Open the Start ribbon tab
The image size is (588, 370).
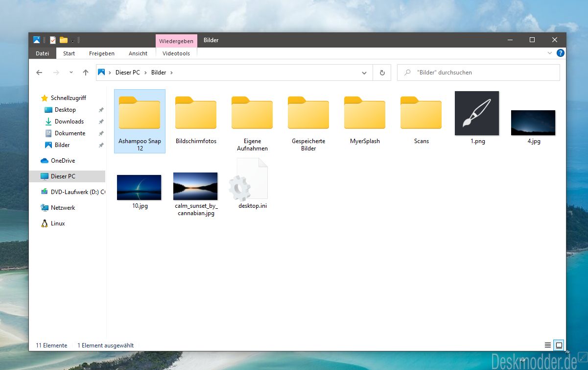click(69, 53)
